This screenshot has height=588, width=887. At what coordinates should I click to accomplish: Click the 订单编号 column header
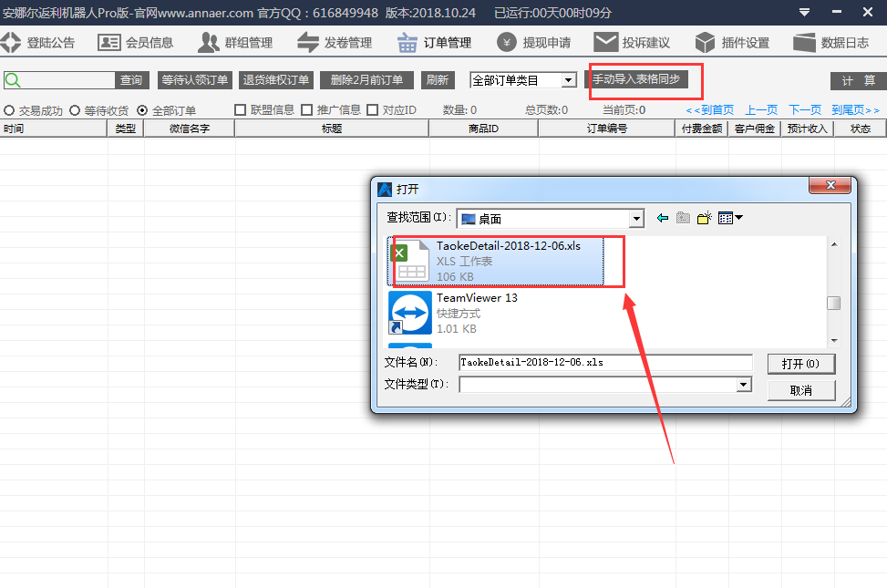607,129
